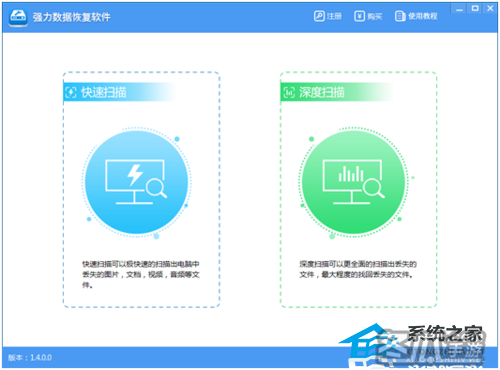Close the data recovery window
The height and width of the screenshot is (370, 500).
490,9
